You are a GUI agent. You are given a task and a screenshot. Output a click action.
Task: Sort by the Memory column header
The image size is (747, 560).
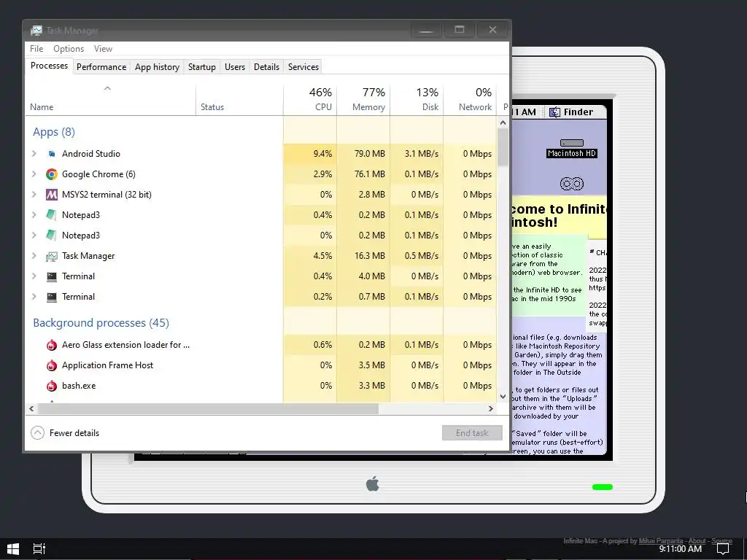tap(363, 99)
